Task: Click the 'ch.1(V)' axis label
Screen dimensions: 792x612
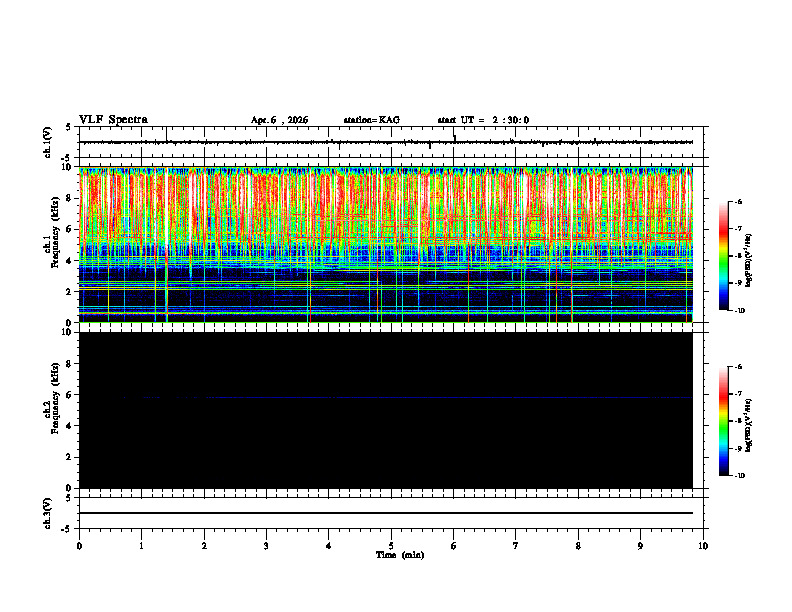Action: pos(48,142)
